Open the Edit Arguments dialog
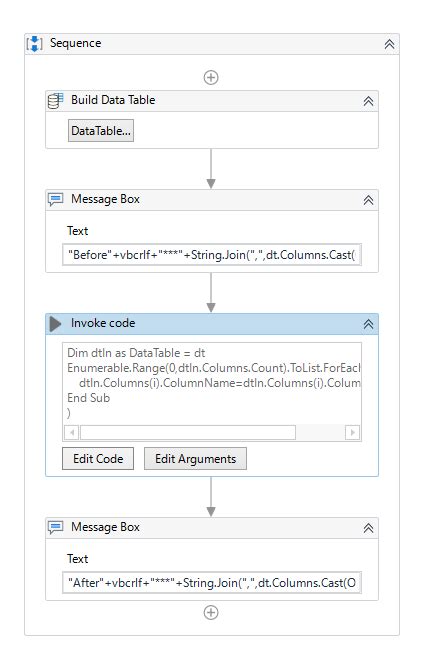The image size is (433, 656). (195, 459)
